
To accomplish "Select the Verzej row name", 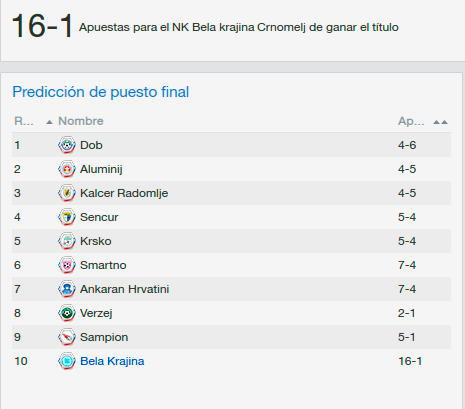I will point(96,313).
